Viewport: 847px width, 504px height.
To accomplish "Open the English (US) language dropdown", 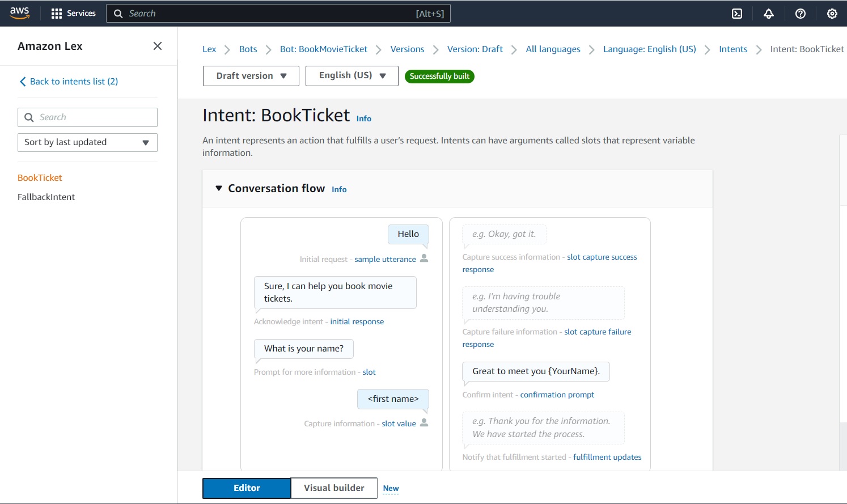I will click(351, 75).
